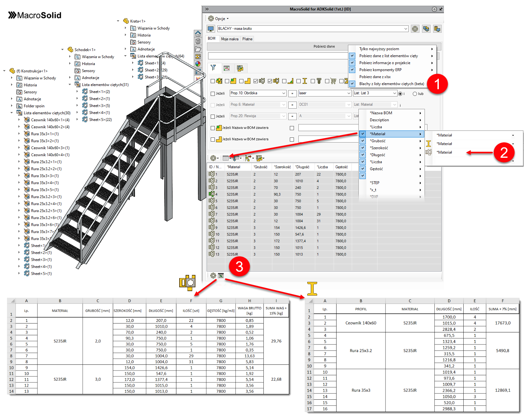Viewport: 531px width, 420px height.
Task: Click the Excel export icon below the BOM grid
Action: click(x=221, y=276)
